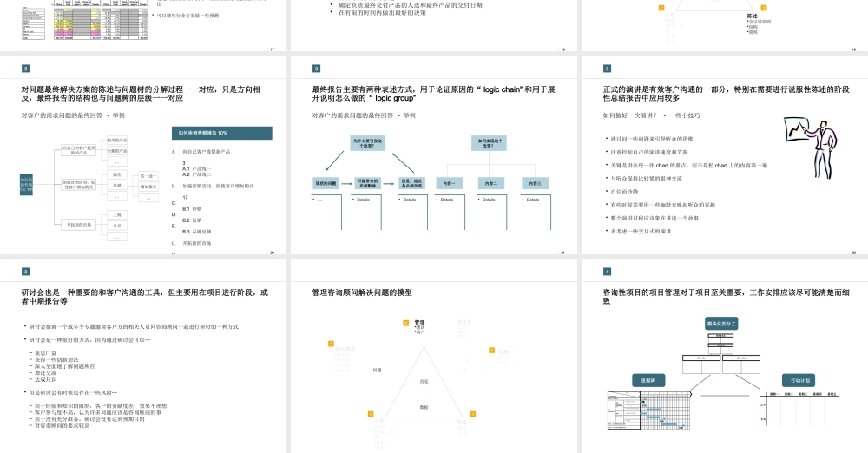Click sub-bullet 对咨询顾问的要求较高
This screenshot has width=868, height=453.
tap(62, 426)
